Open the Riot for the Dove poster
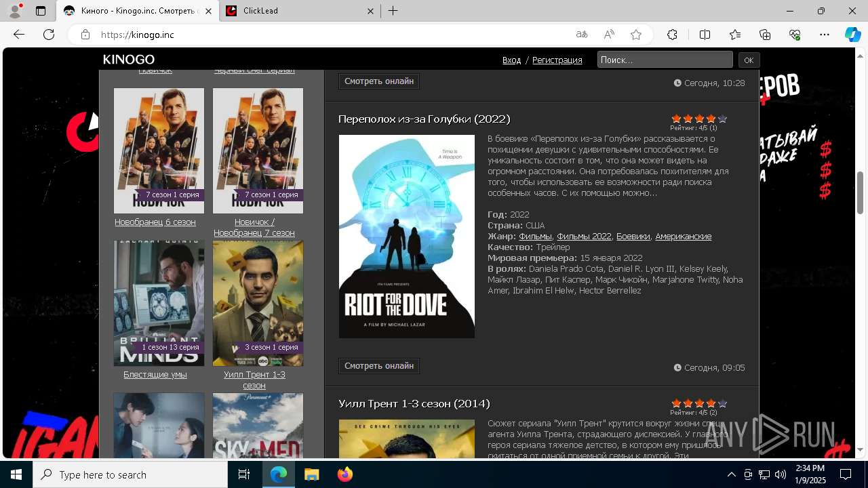Screen dimensions: 868x488 407,236
